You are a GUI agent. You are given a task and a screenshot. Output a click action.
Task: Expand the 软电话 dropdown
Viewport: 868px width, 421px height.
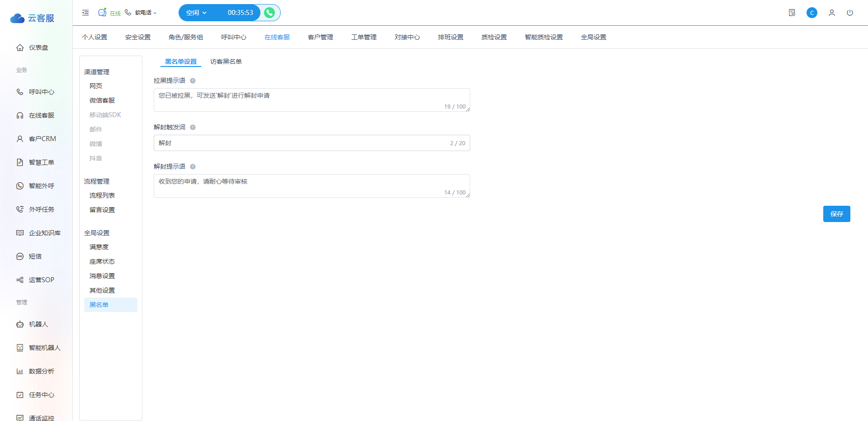point(146,13)
